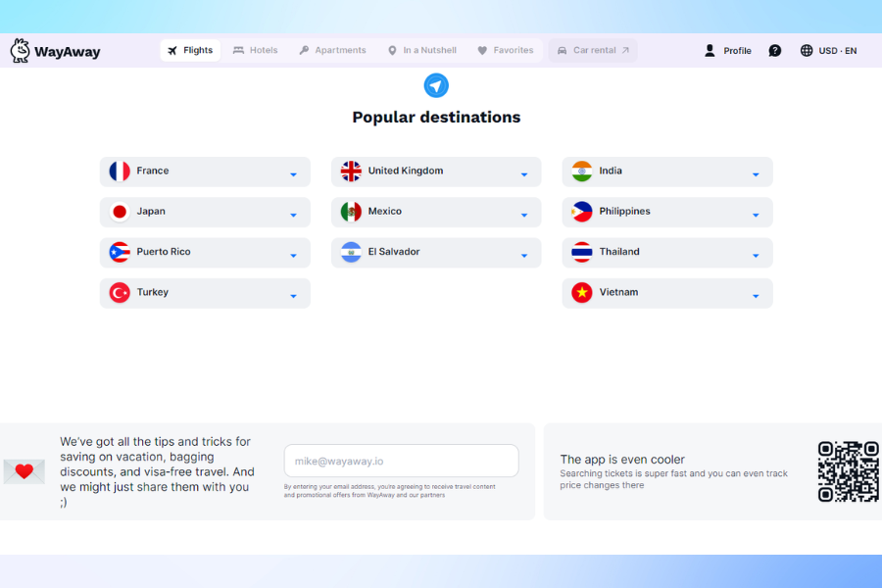Click the Turkey flag icon
This screenshot has height=588, width=882.
pos(120,293)
